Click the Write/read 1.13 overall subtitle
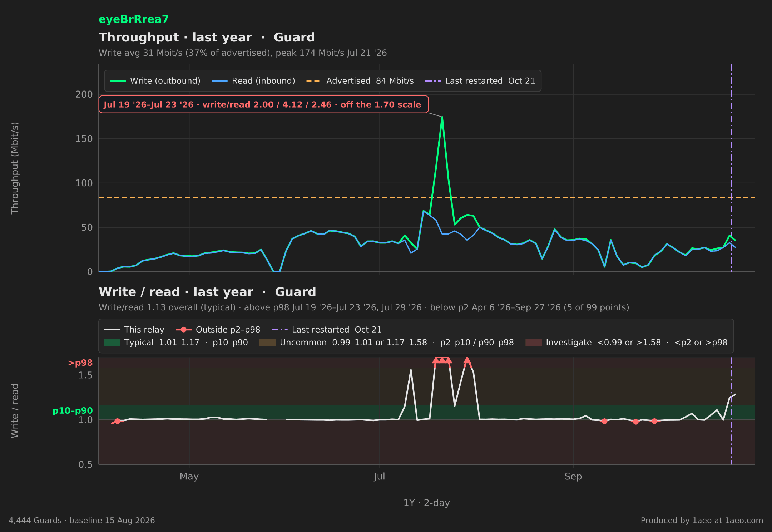This screenshot has width=772, height=532. tap(364, 307)
